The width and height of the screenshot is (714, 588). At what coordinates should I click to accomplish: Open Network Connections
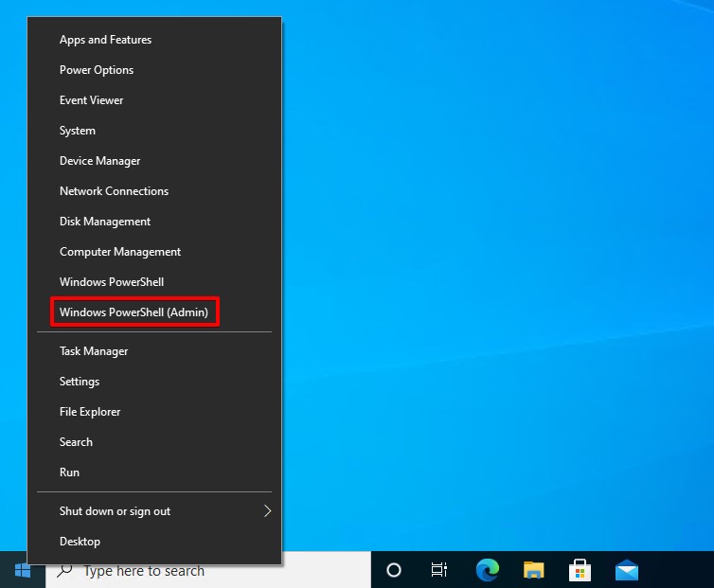[x=114, y=191]
